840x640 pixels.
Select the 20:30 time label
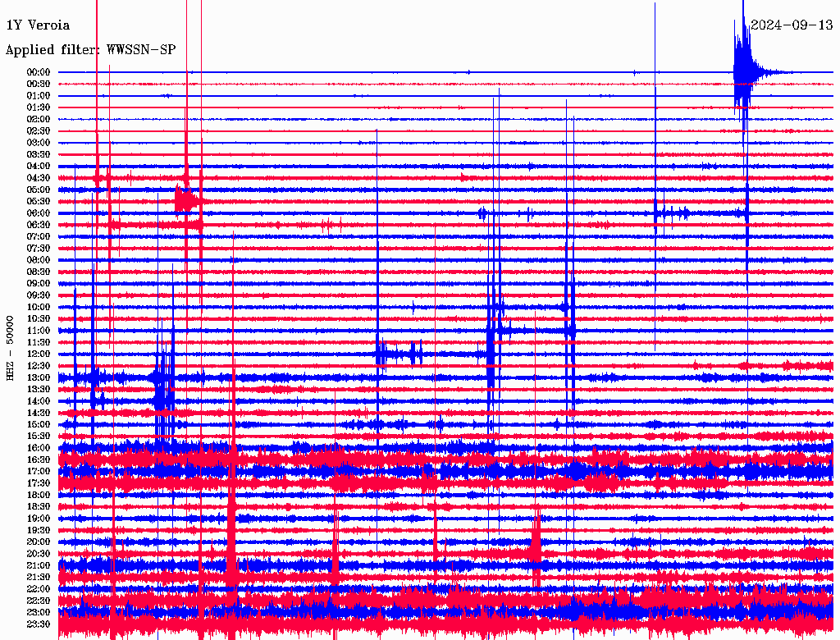pyautogui.click(x=39, y=554)
